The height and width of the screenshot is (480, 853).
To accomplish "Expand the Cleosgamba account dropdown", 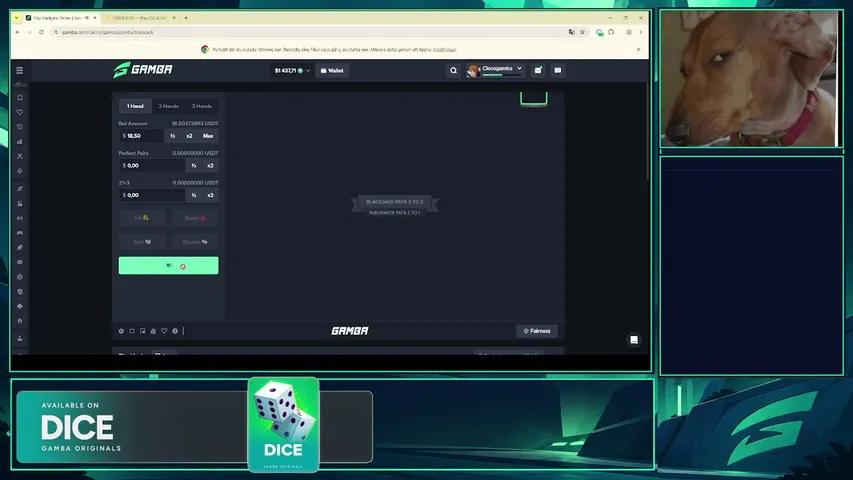I will (x=495, y=70).
